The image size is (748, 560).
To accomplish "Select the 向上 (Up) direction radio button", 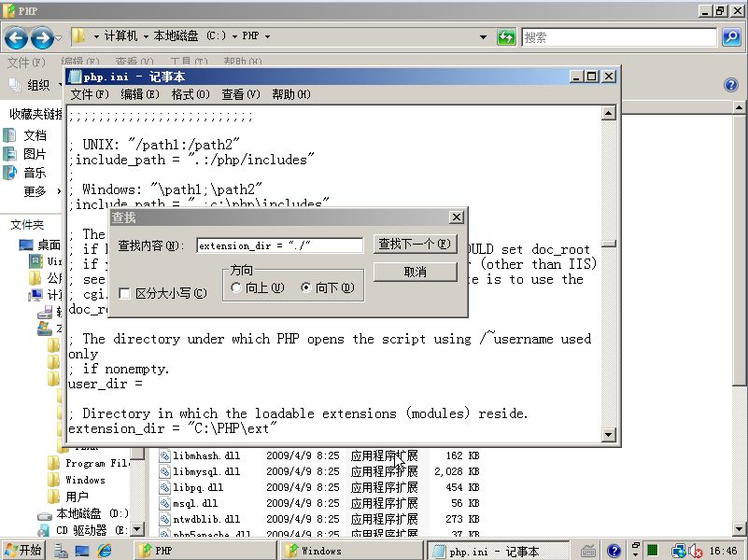I will [235, 287].
